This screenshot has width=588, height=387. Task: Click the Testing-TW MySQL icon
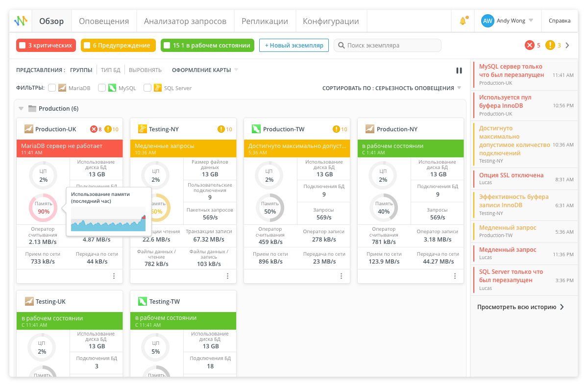coord(143,302)
